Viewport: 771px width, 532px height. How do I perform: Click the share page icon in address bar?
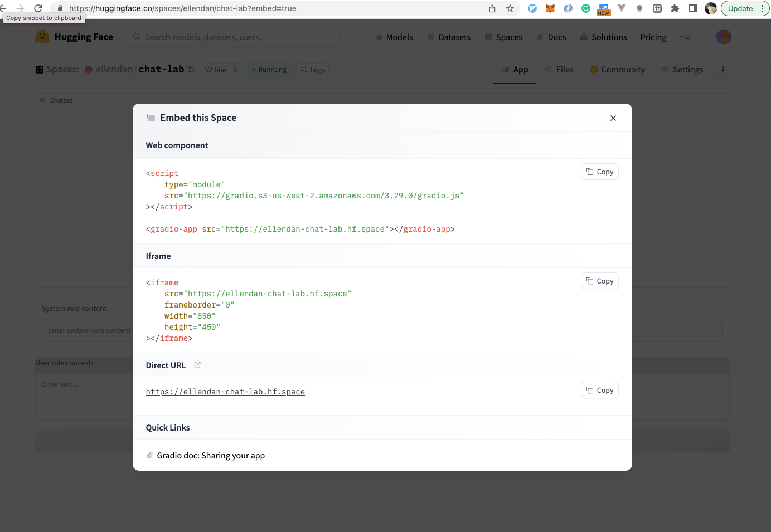[x=492, y=8]
